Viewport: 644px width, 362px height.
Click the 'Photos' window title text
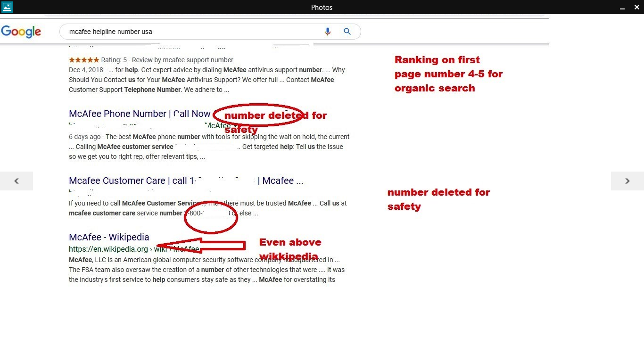[322, 7]
